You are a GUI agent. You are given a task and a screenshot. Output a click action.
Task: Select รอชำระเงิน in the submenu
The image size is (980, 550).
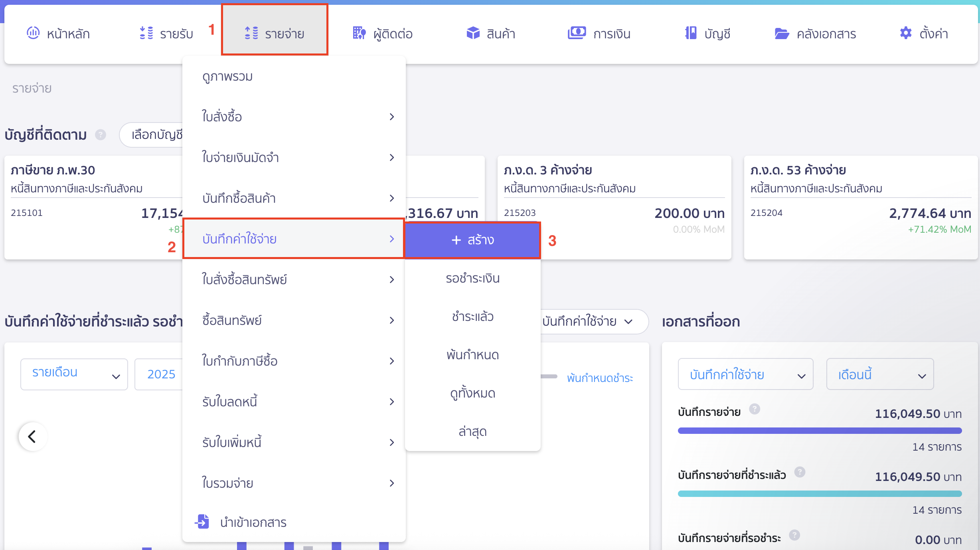472,278
